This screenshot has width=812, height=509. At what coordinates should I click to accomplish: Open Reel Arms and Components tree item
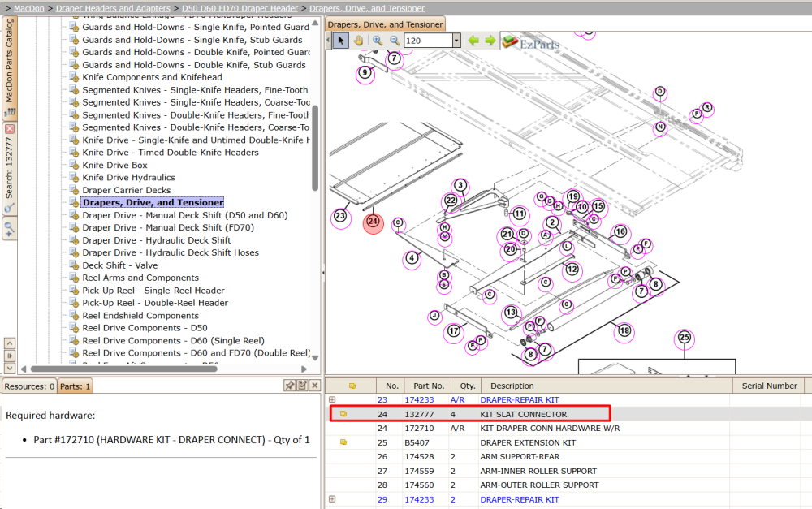click(140, 278)
